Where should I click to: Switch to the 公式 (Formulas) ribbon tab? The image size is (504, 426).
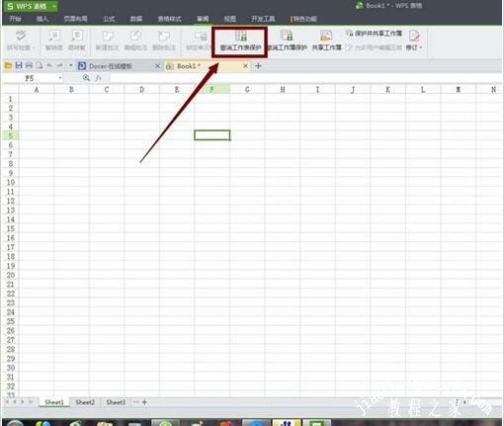click(x=109, y=19)
